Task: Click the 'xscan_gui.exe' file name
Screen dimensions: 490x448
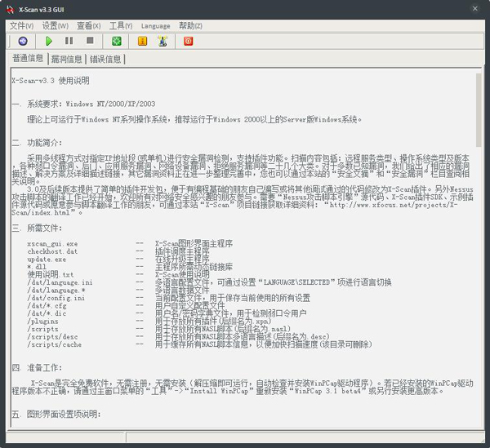Action: (52, 244)
